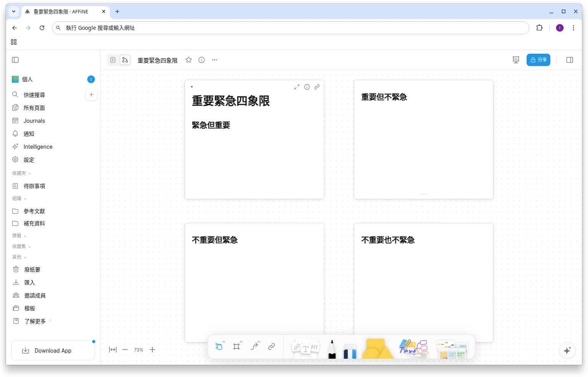
Task: Open the AI assistant sparkle button
Action: pyautogui.click(x=567, y=350)
